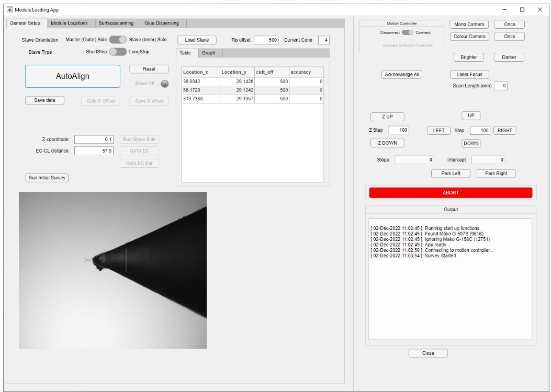551x392 pixels.
Task: Click the Load Stave button
Action: pyautogui.click(x=197, y=40)
